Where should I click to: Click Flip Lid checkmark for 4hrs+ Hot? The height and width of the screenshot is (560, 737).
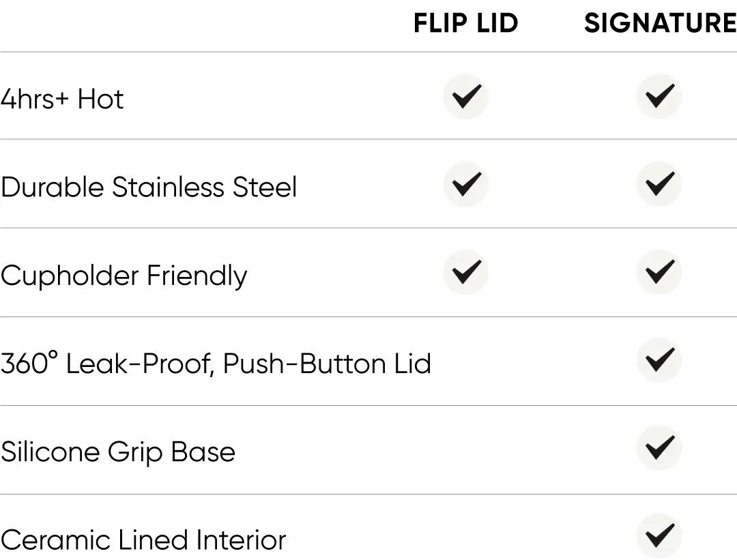pos(466,96)
